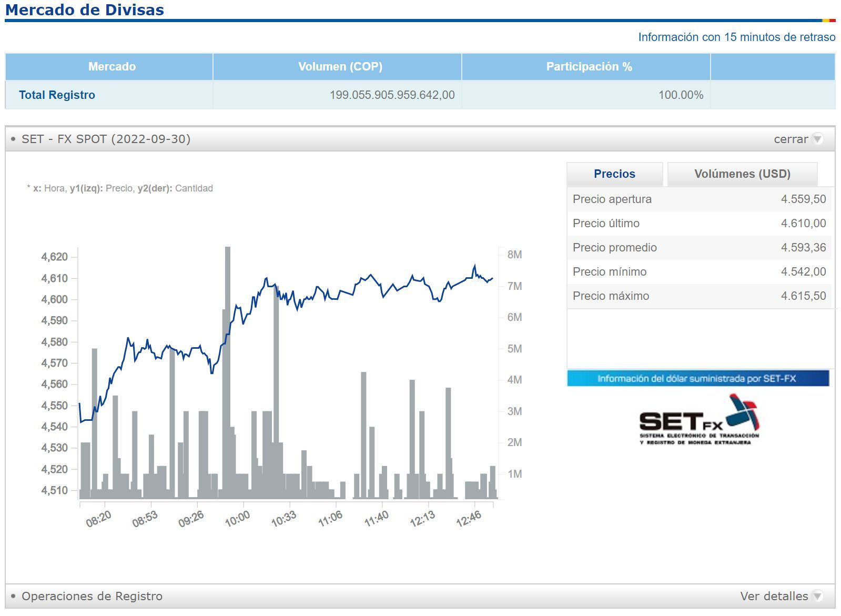841x616 pixels.
Task: Click the Volumen (COP) column header
Action: [340, 67]
